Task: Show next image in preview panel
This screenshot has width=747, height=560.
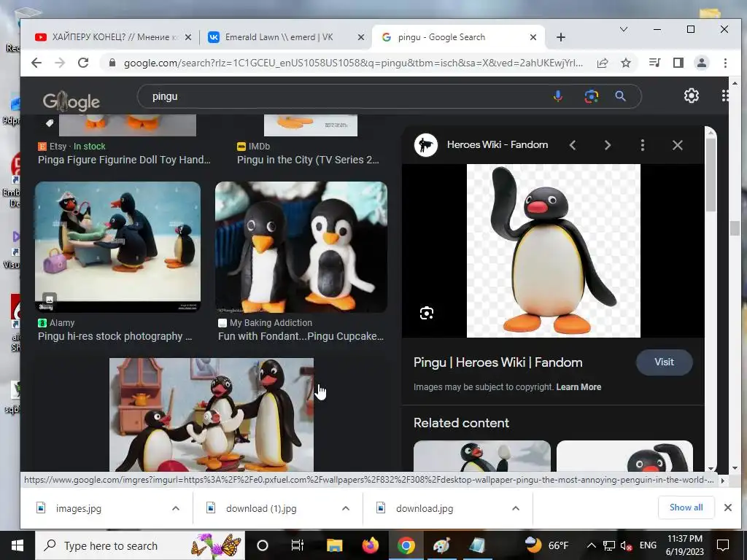Action: [608, 145]
